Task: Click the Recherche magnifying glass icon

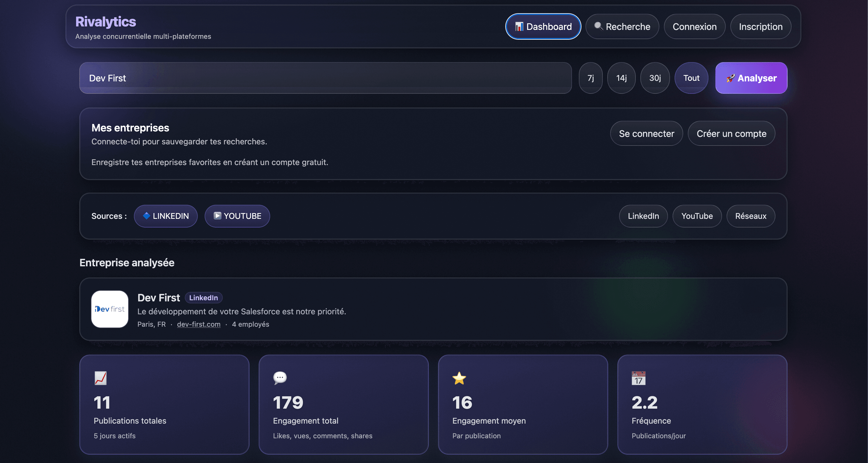Action: [x=598, y=26]
